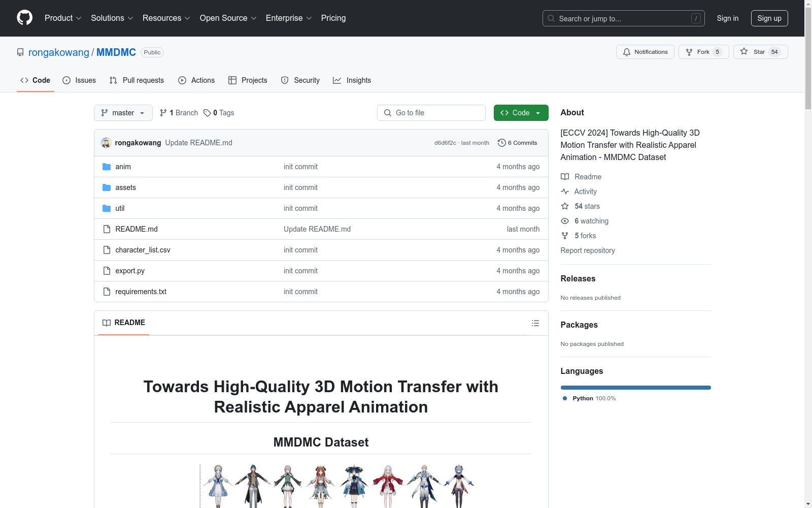This screenshot has height=508, width=812.
Task: Click the commit hash d6d6f2c
Action: point(445,143)
